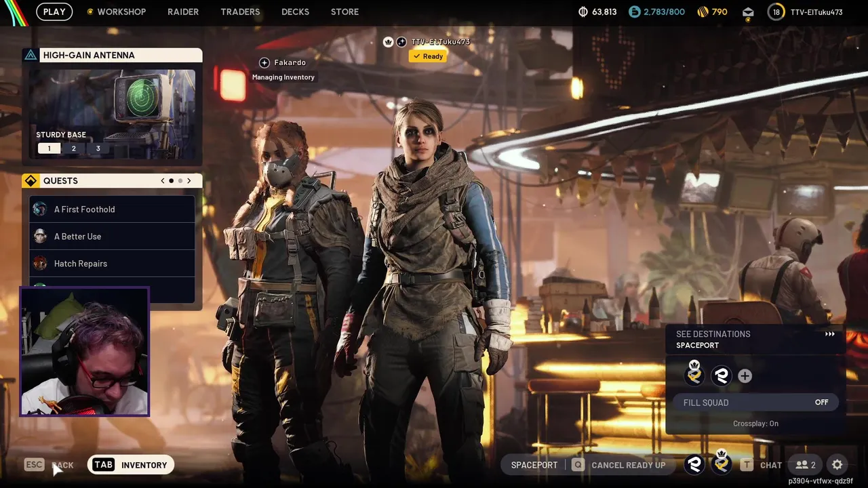Open INVENTORY with TAB button
Screen dimensions: 868x488
click(131, 465)
